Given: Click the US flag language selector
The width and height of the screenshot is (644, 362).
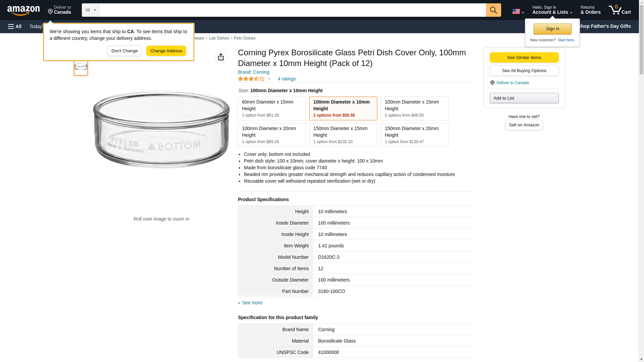Looking at the screenshot, I should click(x=518, y=11).
